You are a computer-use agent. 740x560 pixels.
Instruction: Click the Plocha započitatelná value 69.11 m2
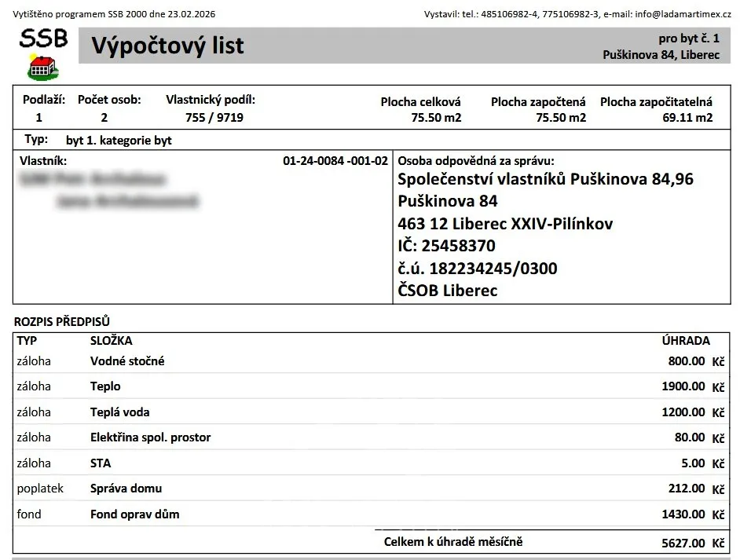(x=687, y=118)
